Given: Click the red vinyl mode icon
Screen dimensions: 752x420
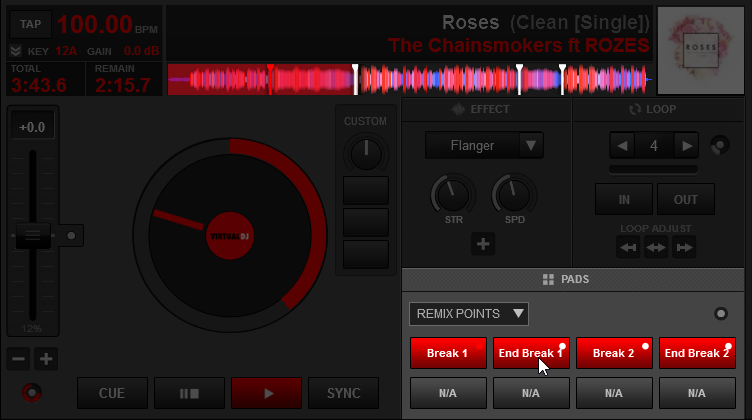Looking at the screenshot, I should point(32,393).
